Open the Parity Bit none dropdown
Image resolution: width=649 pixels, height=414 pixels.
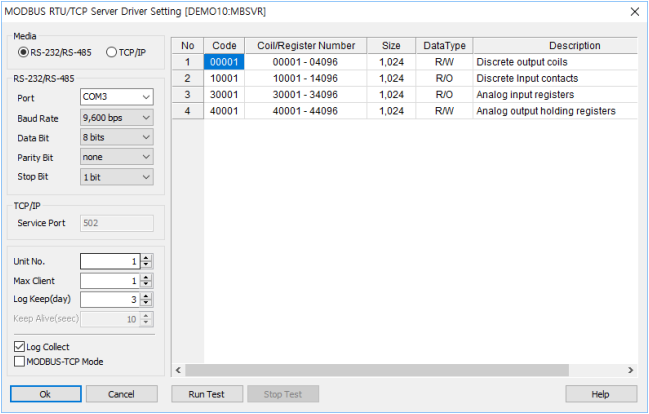click(117, 157)
